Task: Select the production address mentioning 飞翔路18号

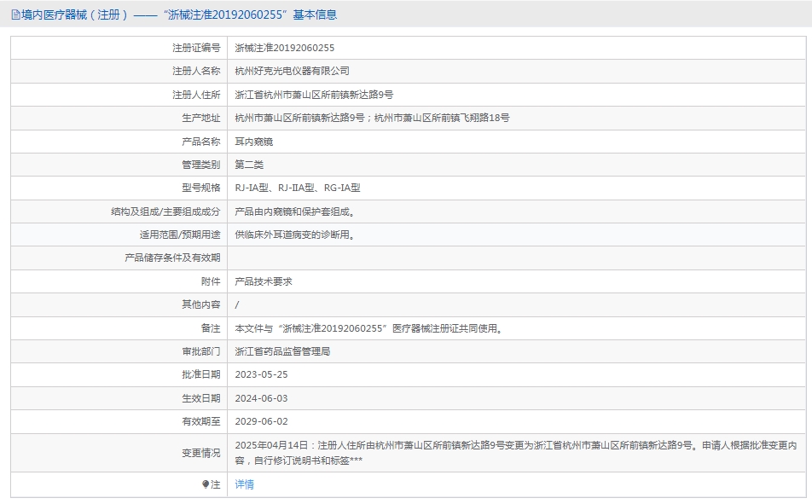Action: [372, 118]
